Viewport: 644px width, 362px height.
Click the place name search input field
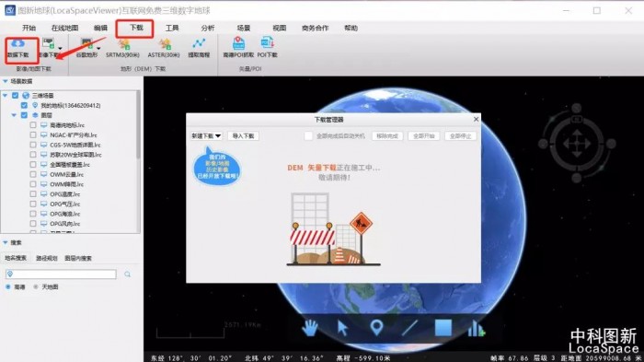click(61, 274)
